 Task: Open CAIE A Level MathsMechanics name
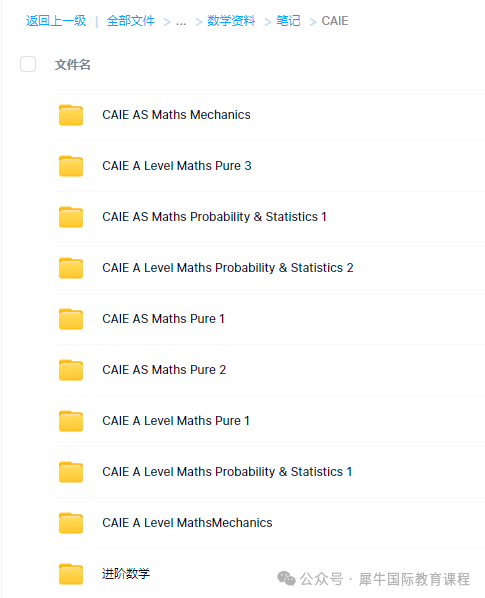tap(187, 523)
